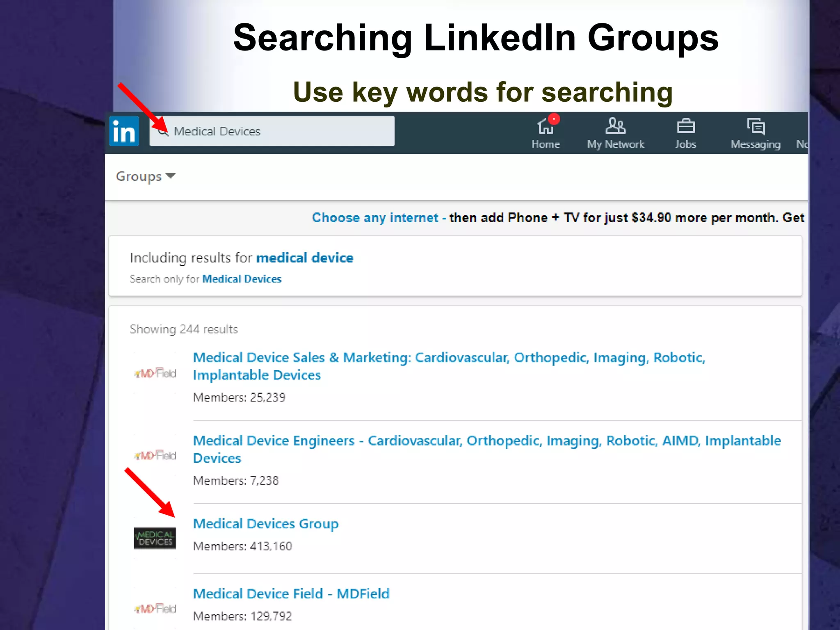This screenshot has width=840, height=630.
Task: Open Medical Device Sales & Marketing group
Action: 449,366
